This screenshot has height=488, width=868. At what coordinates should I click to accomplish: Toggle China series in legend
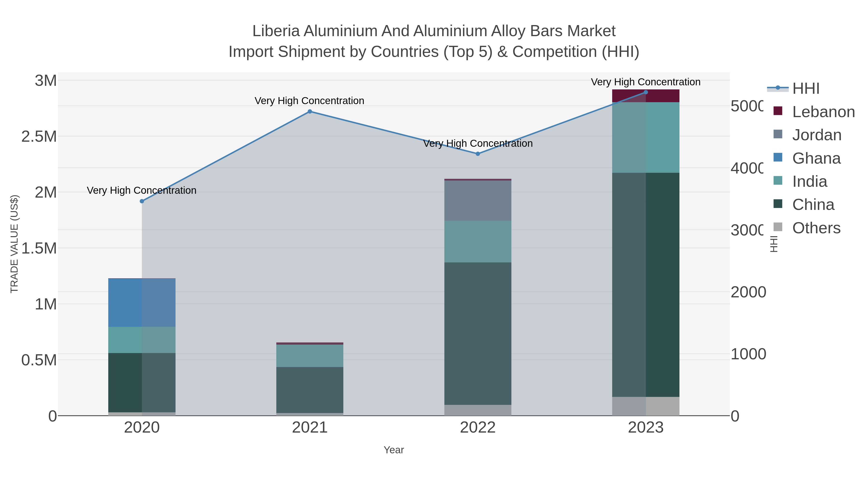coord(804,204)
